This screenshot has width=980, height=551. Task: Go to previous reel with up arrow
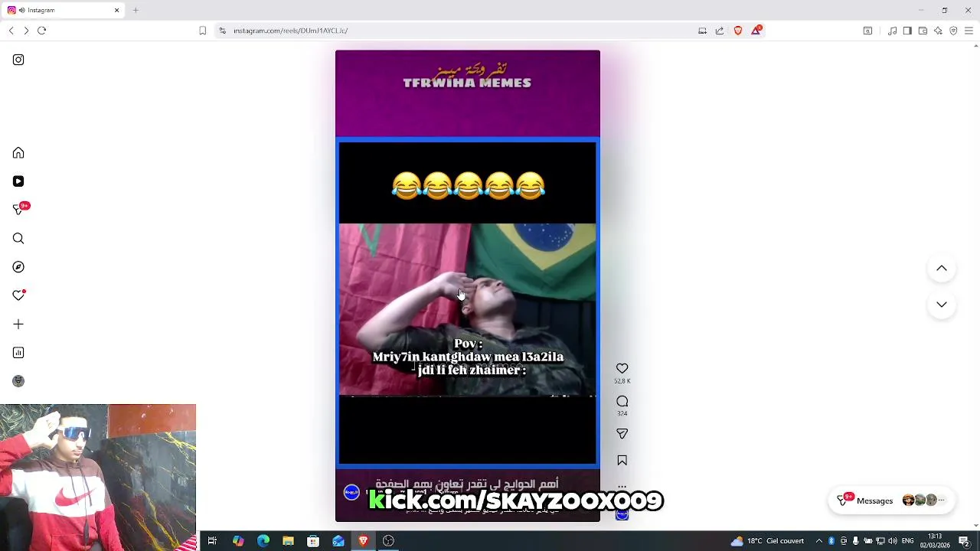click(942, 269)
